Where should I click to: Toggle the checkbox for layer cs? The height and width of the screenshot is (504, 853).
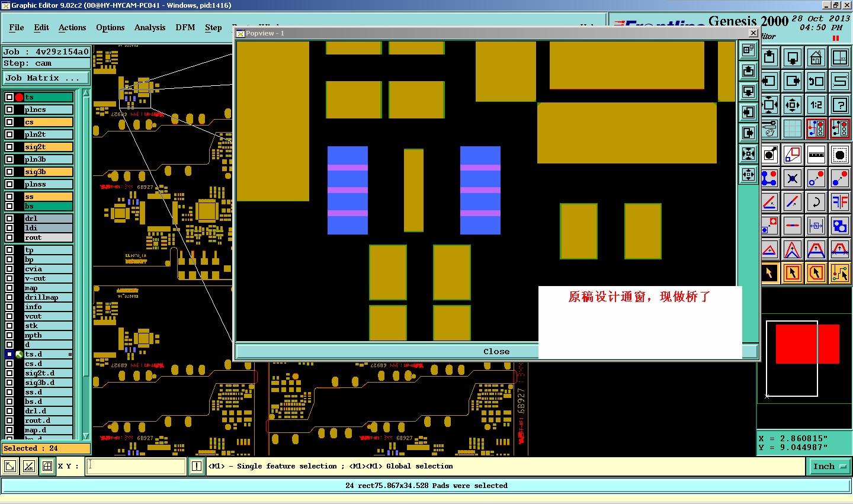[9, 122]
